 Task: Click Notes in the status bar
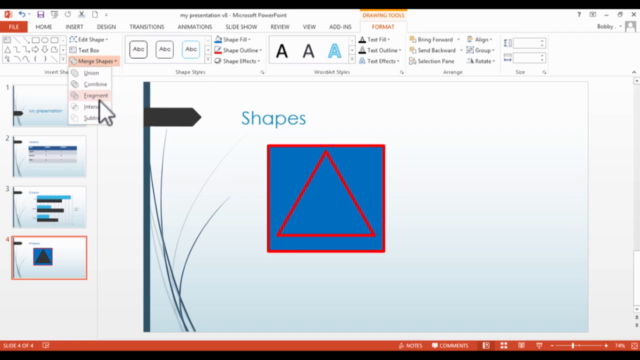[x=411, y=346]
